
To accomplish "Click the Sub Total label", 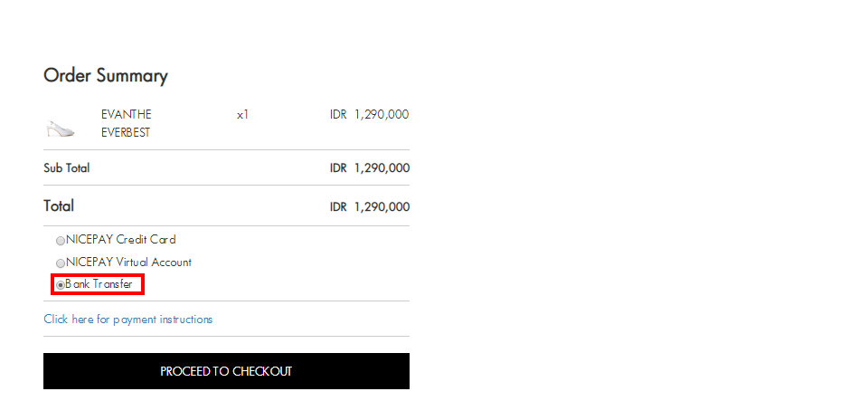I will click(66, 167).
